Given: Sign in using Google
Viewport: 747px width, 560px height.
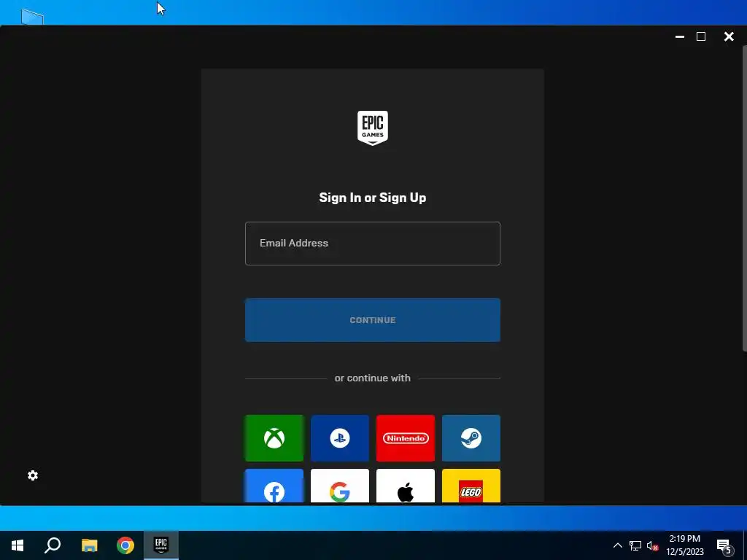Looking at the screenshot, I should (340, 486).
